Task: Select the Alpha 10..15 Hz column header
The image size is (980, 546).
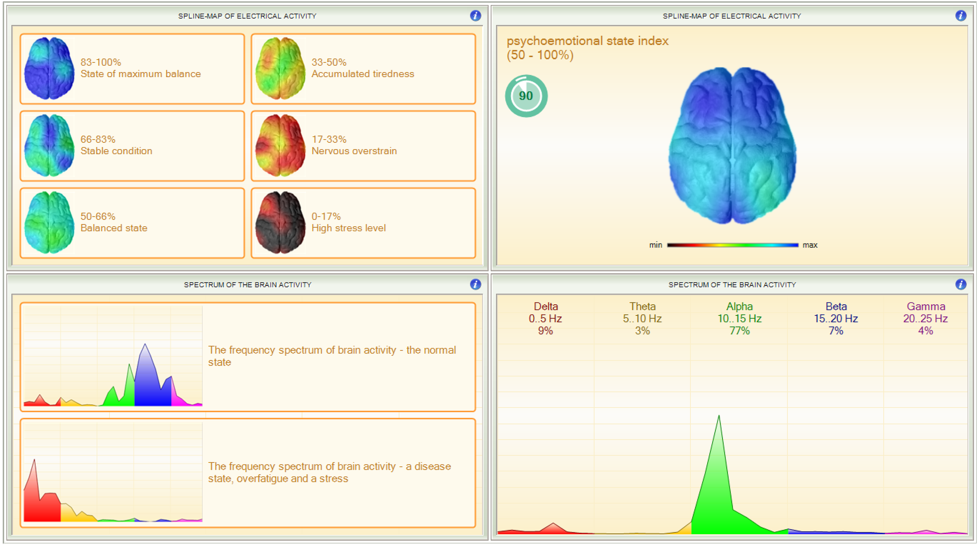Action: tap(740, 318)
